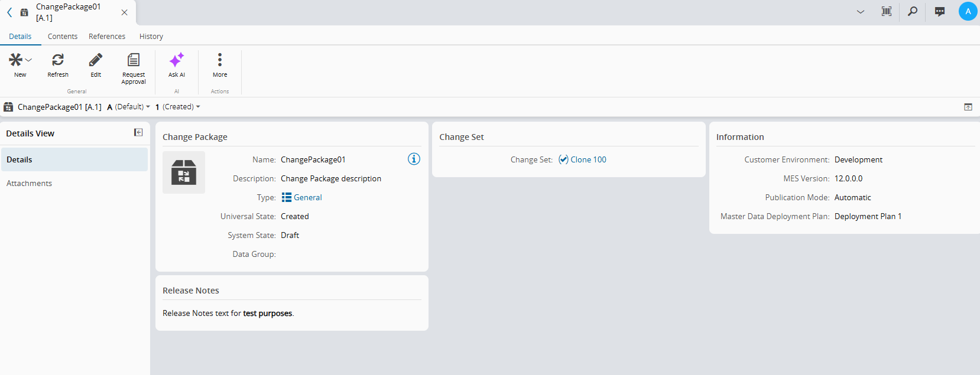Screen dimensions: 980x375
Task: Open the General type link
Action: click(x=302, y=197)
